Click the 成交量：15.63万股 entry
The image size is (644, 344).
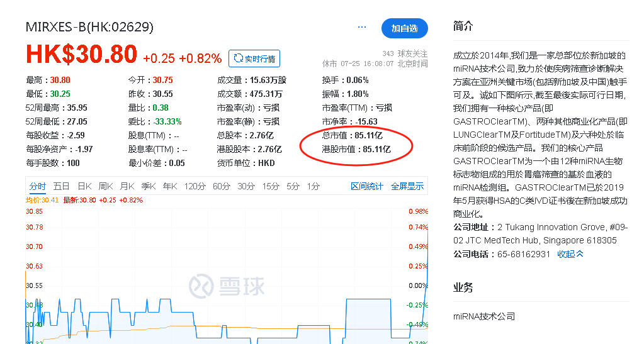(252, 80)
